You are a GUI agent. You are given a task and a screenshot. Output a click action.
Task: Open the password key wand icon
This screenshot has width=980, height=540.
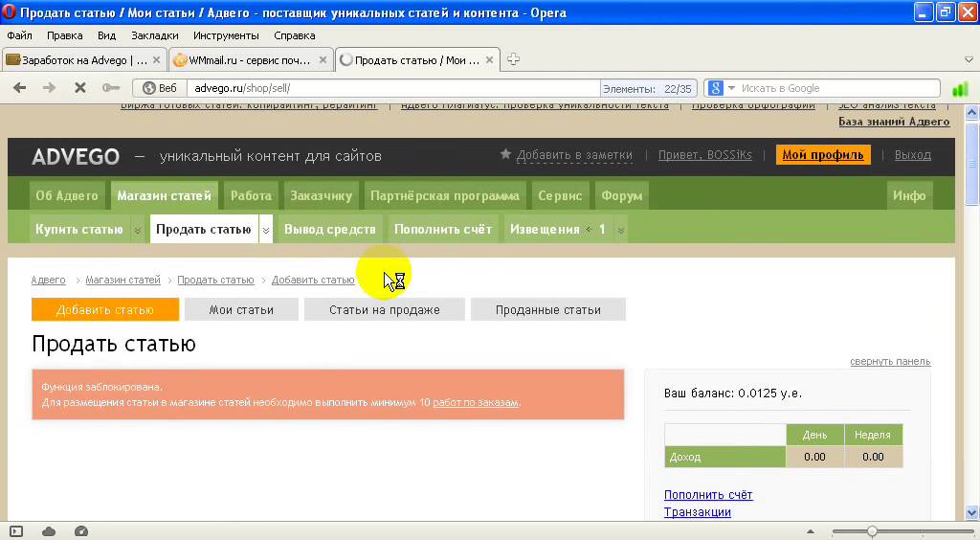tap(111, 88)
